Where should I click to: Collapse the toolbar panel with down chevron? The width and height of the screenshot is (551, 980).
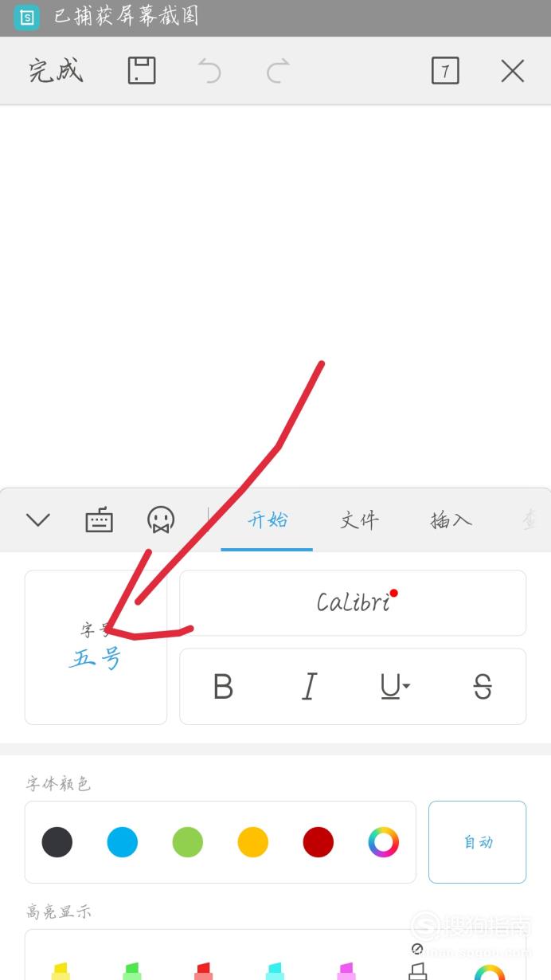[x=37, y=520]
